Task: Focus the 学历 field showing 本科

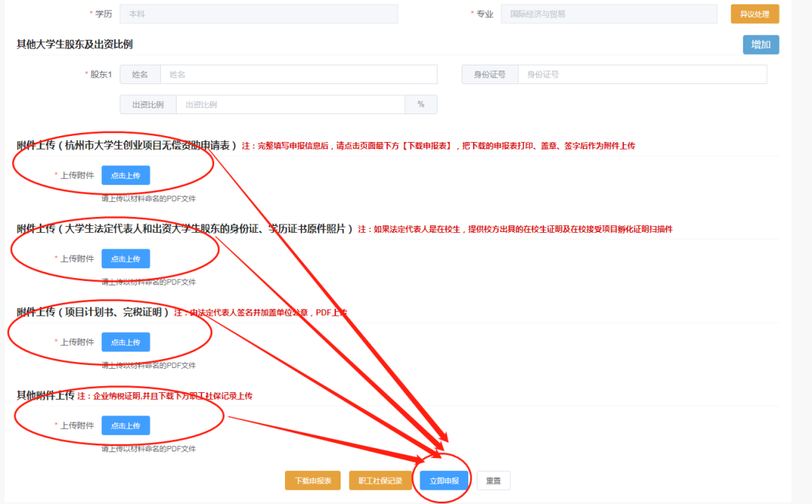Action: 259,14
